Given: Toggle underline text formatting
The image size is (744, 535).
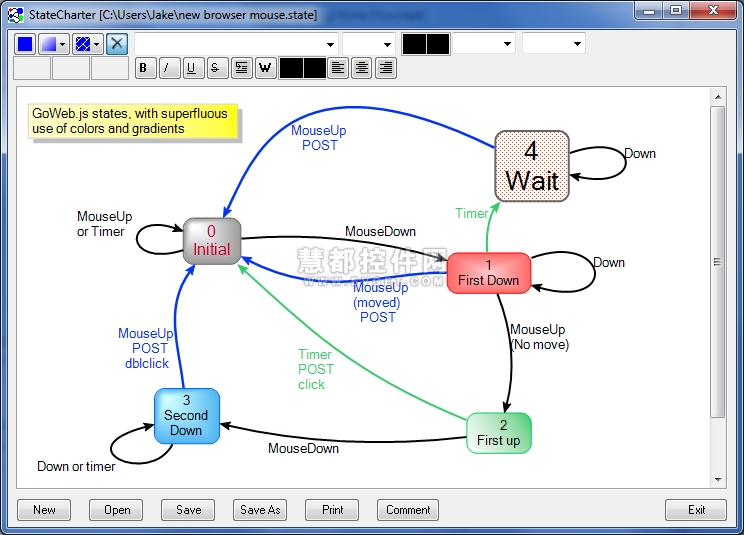Looking at the screenshot, I should [x=193, y=68].
